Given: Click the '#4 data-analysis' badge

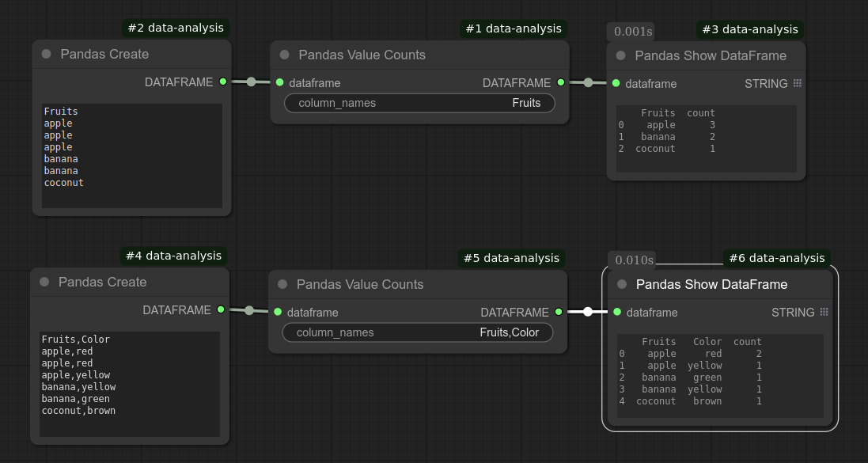Looking at the screenshot, I should (x=173, y=256).
